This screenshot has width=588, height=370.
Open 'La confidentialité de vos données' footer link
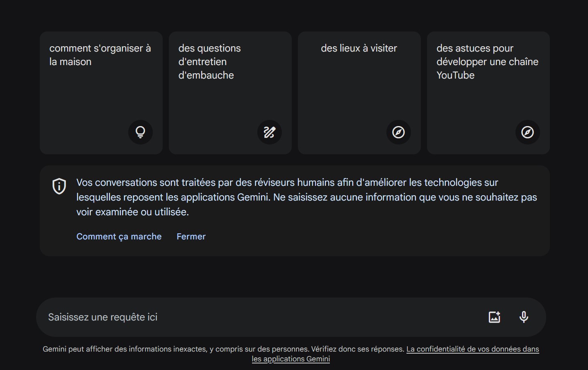coord(472,349)
